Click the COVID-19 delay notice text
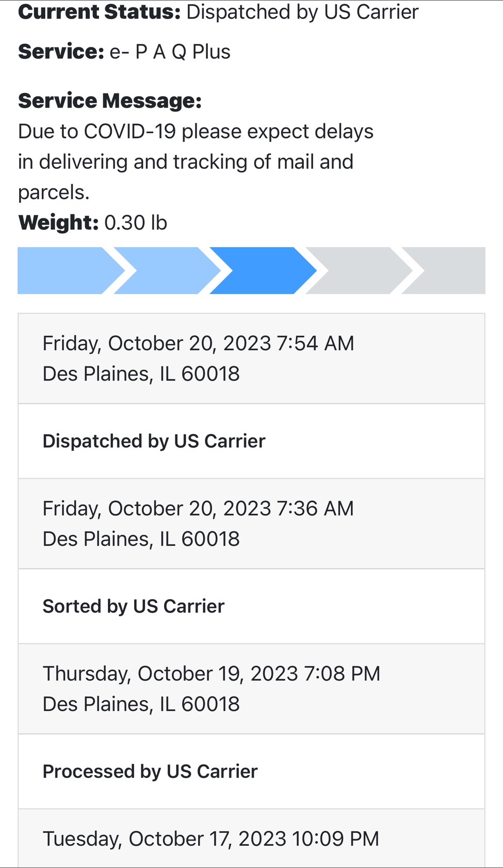This screenshot has width=503, height=868. click(x=195, y=162)
